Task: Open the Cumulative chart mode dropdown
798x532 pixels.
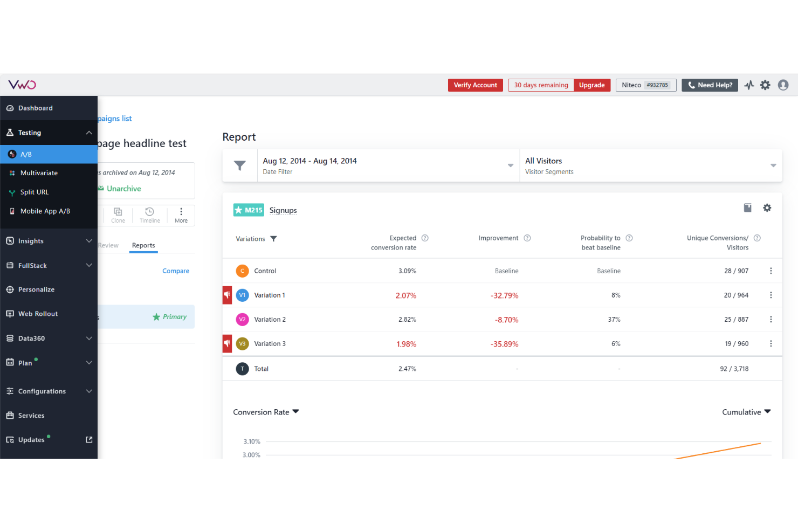Action: click(x=747, y=412)
